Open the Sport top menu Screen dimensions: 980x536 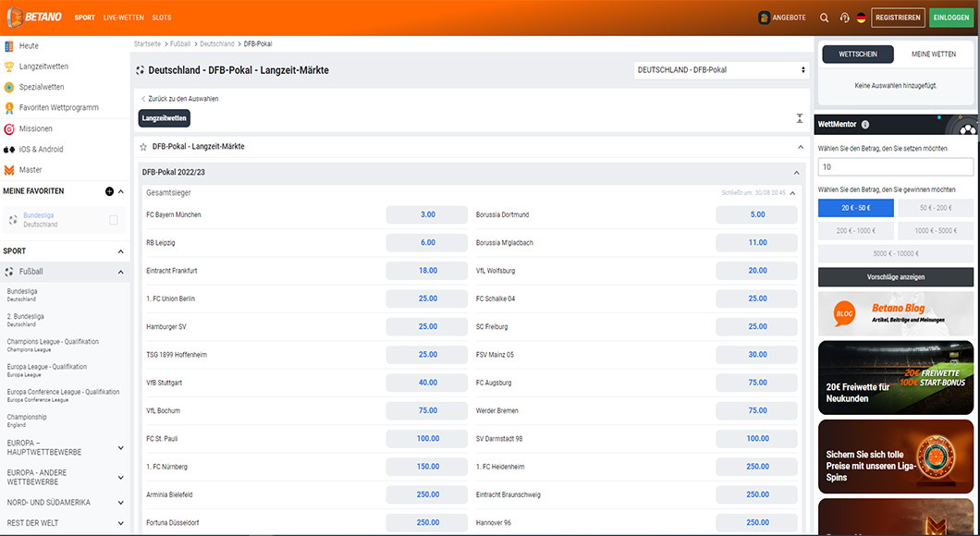85,18
